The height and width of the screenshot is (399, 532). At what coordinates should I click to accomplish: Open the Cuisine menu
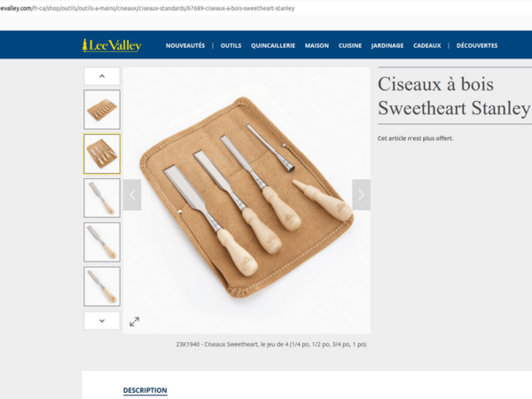coord(350,45)
